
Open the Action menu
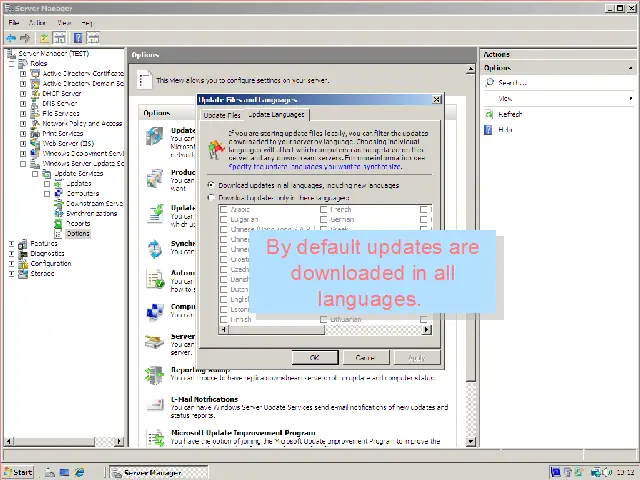[38, 23]
